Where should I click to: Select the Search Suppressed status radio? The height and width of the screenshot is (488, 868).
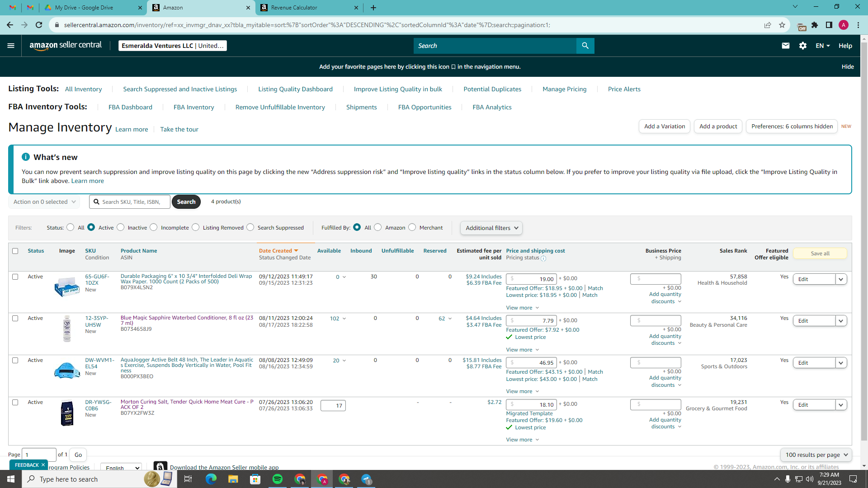pyautogui.click(x=250, y=227)
